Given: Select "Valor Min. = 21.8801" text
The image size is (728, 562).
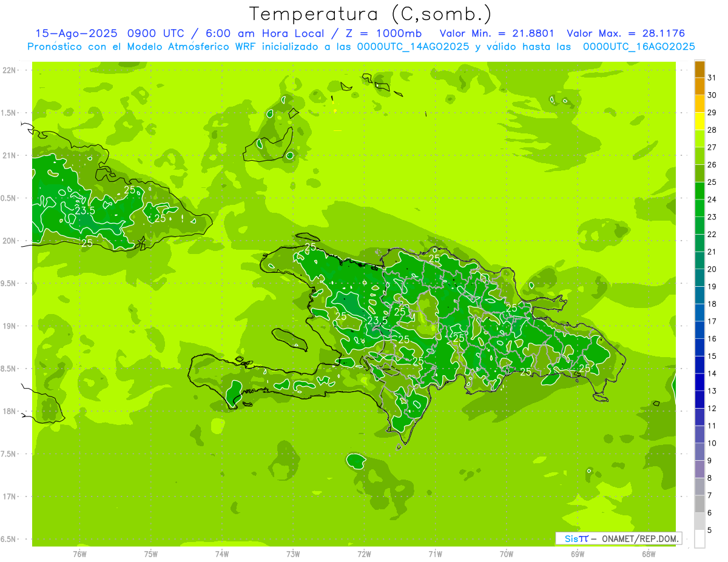Looking at the screenshot, I should pyautogui.click(x=497, y=34).
